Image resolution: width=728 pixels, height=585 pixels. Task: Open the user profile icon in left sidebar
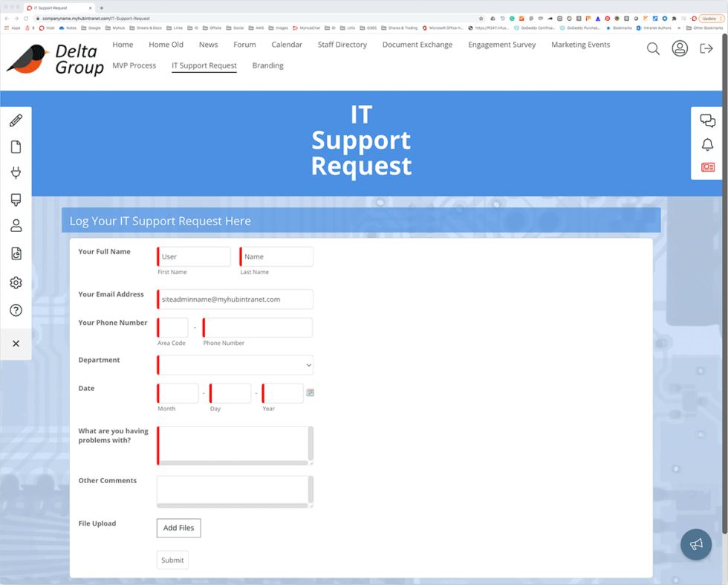click(x=16, y=226)
